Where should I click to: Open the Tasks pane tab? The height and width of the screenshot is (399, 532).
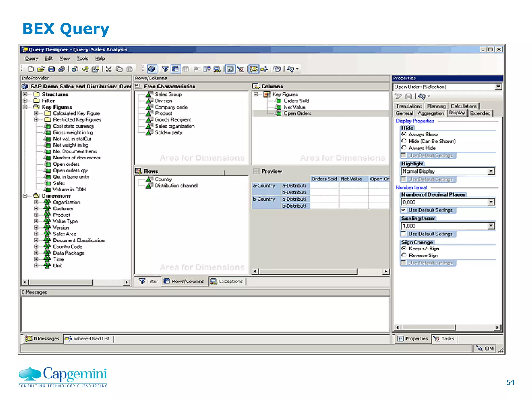coord(444,339)
